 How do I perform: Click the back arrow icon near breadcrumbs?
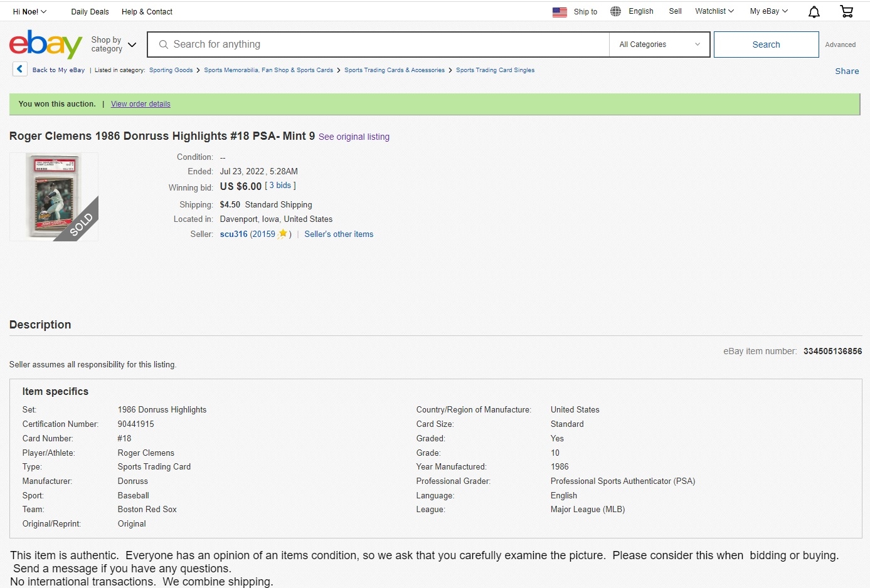tap(19, 70)
